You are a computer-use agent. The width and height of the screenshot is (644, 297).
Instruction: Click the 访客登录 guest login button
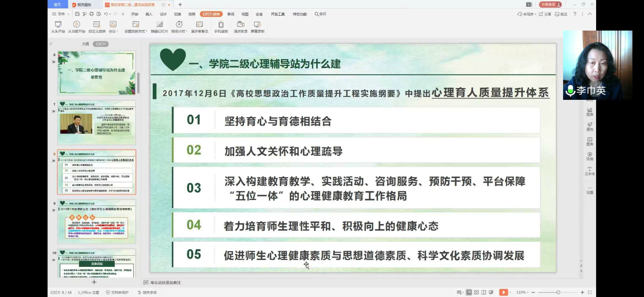[550, 4]
